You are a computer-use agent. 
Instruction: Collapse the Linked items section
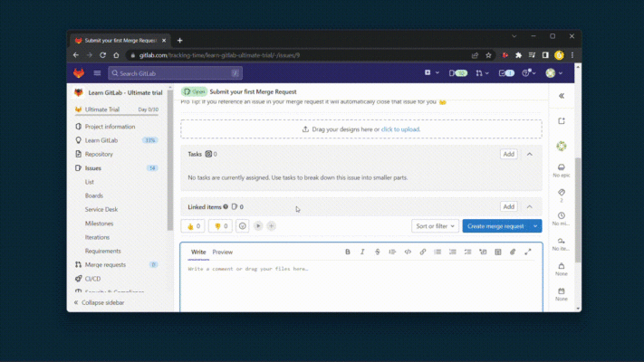tap(529, 206)
